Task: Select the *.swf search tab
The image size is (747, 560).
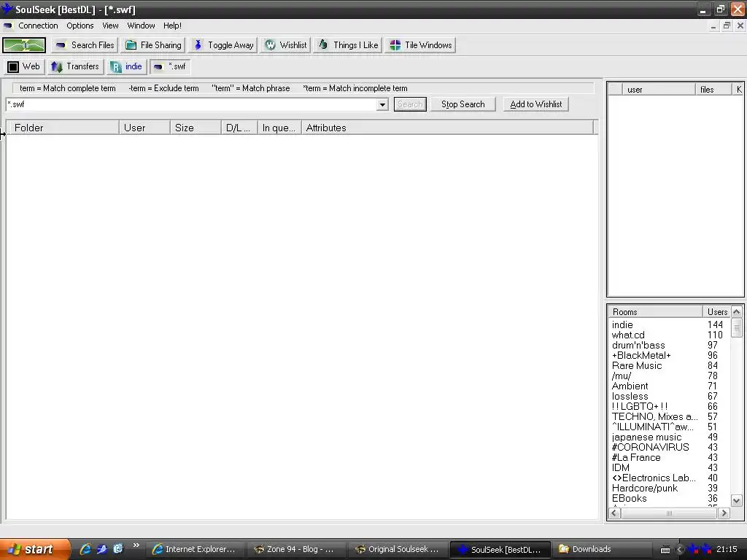Action: [169, 66]
